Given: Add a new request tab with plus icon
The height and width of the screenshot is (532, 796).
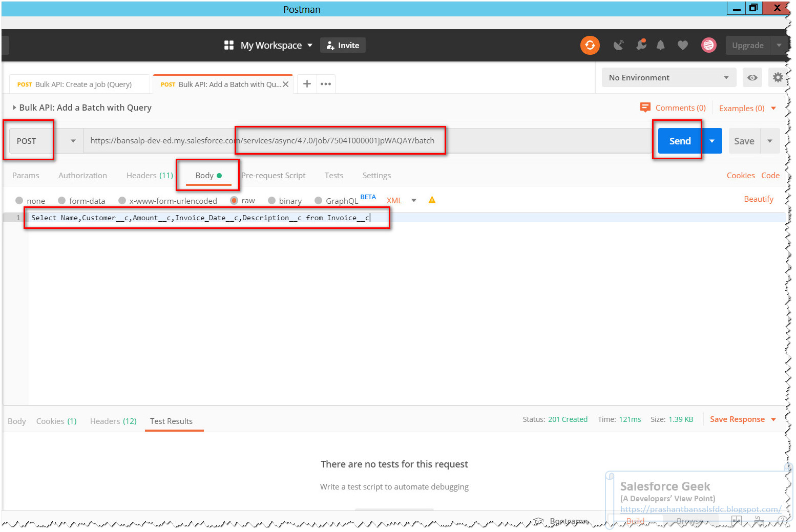Looking at the screenshot, I should click(307, 83).
